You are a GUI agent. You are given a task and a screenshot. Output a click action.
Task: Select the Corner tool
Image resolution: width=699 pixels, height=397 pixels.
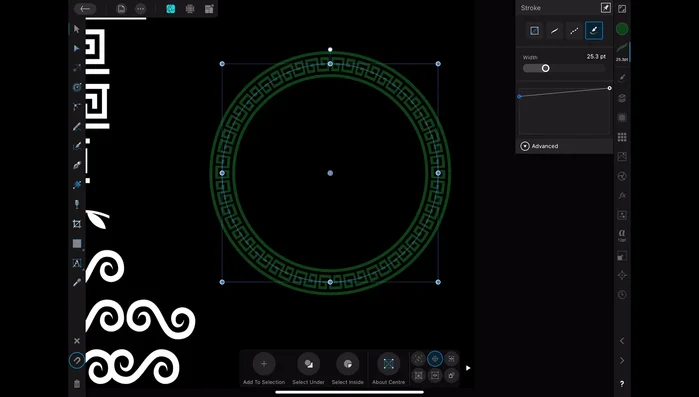click(77, 106)
